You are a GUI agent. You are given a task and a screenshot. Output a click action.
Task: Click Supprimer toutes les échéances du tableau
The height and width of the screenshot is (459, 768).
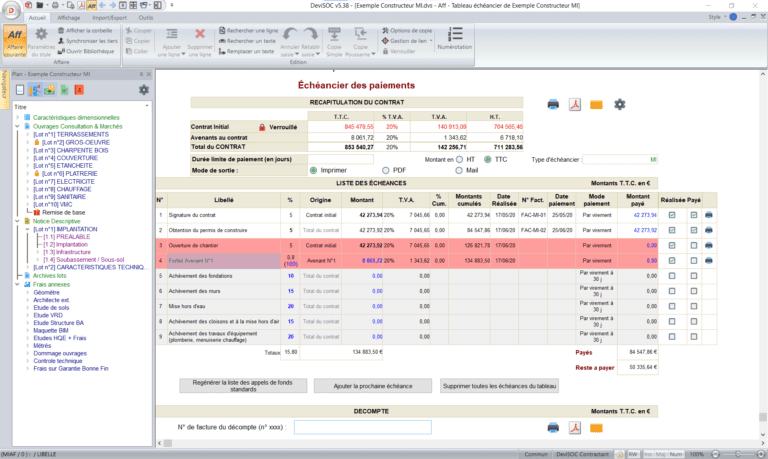[x=499, y=386]
